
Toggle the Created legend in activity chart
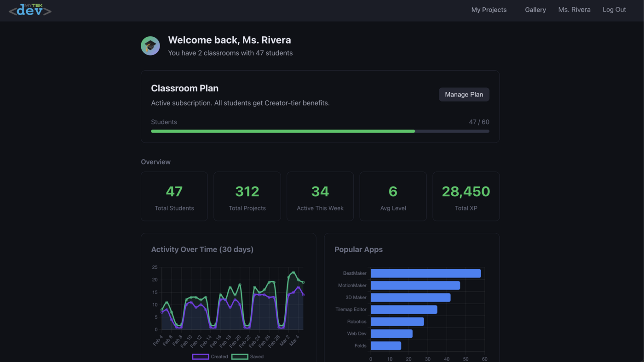click(210, 356)
